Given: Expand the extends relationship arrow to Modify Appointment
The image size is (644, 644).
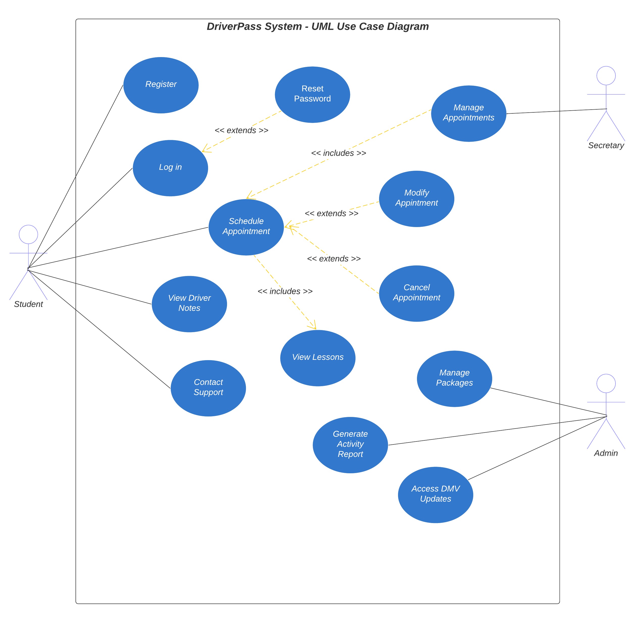Looking at the screenshot, I should 341,206.
